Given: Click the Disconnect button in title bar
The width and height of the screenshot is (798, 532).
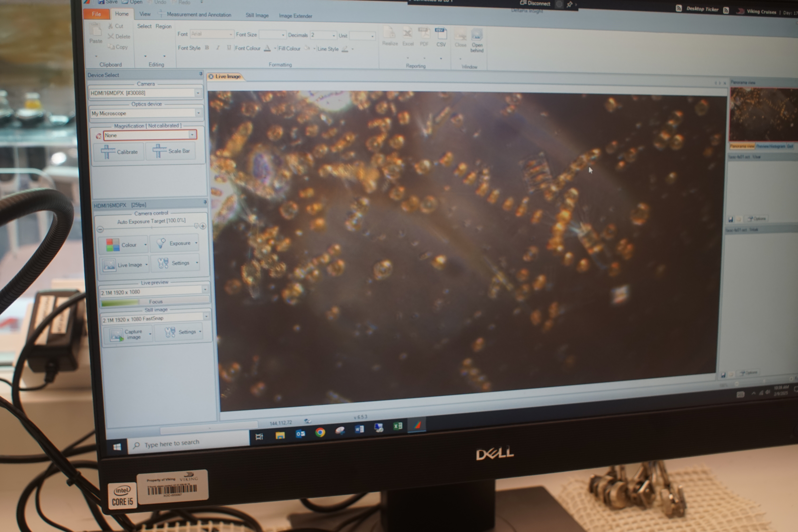Looking at the screenshot, I should 535,3.
